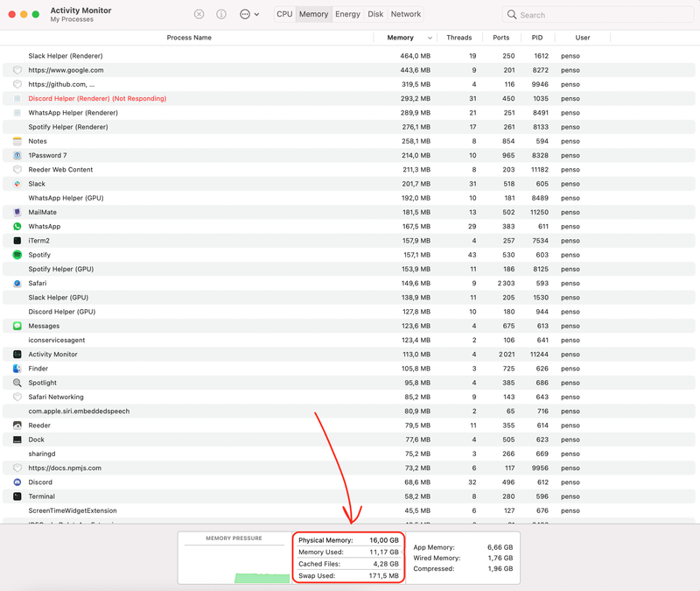
Task: Click the WhatsApp Helper (GPU) process name
Action: pos(66,198)
